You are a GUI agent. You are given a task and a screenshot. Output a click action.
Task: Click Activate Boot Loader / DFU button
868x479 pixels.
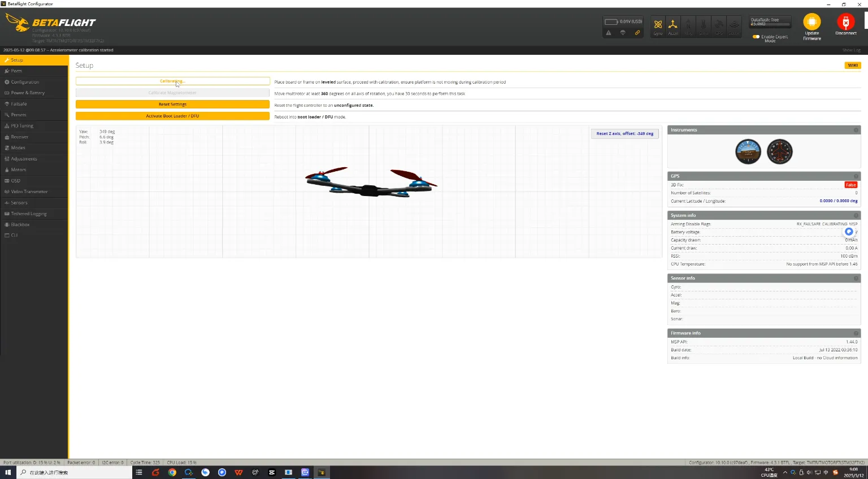pos(172,116)
